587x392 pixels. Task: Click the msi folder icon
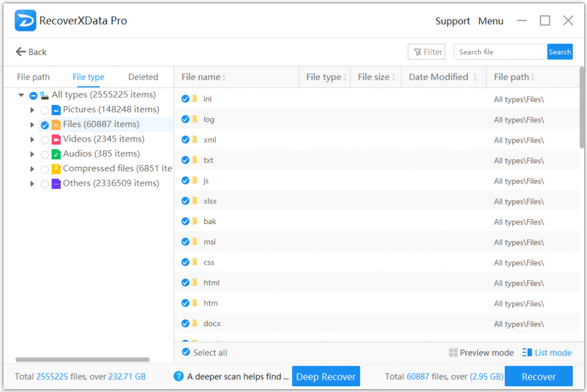195,241
